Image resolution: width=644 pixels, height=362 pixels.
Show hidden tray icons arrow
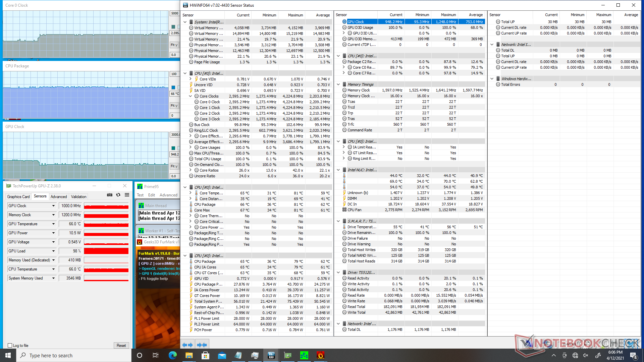(554, 355)
